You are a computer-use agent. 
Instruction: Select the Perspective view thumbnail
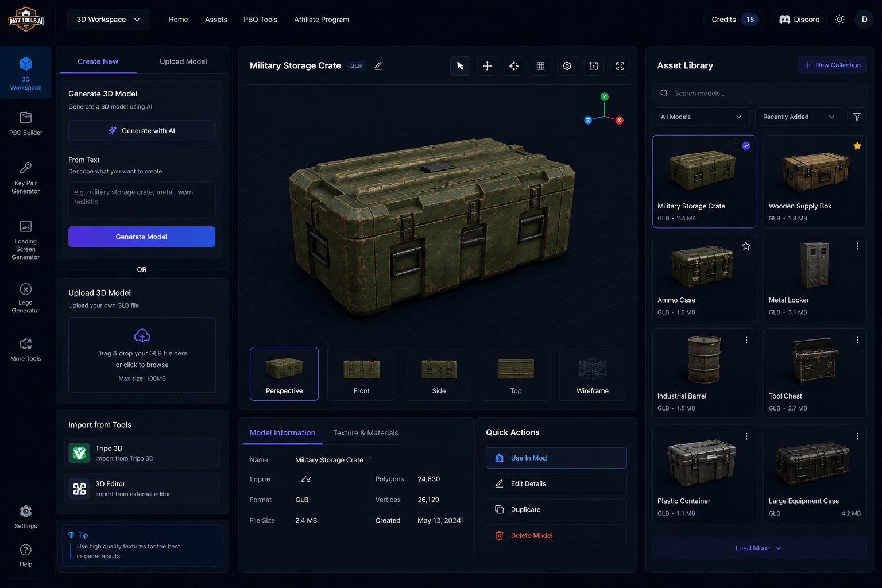click(284, 374)
